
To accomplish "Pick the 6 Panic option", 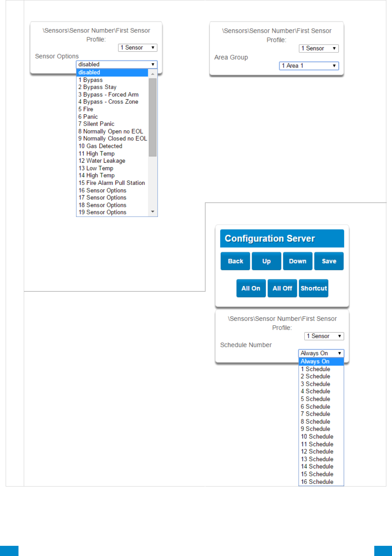I will (x=112, y=117).
